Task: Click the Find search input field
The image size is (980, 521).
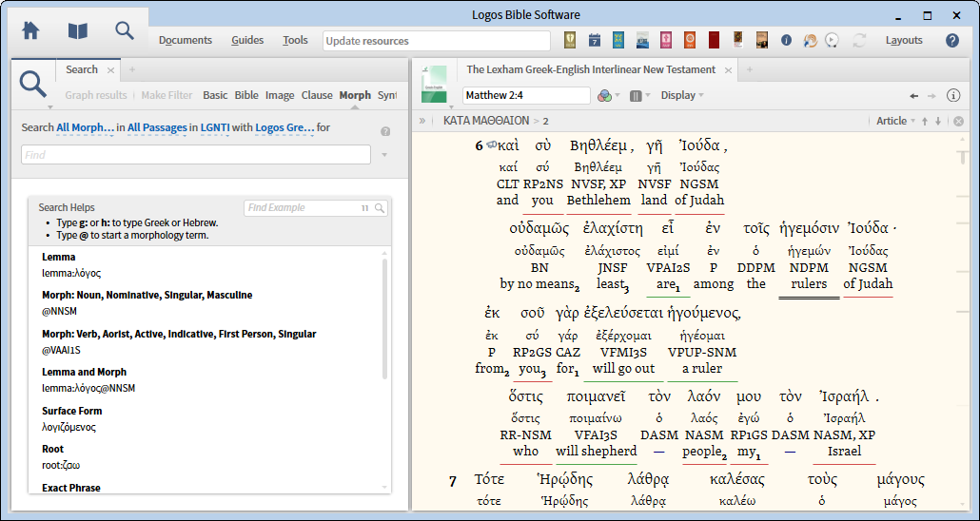Action: (x=195, y=154)
